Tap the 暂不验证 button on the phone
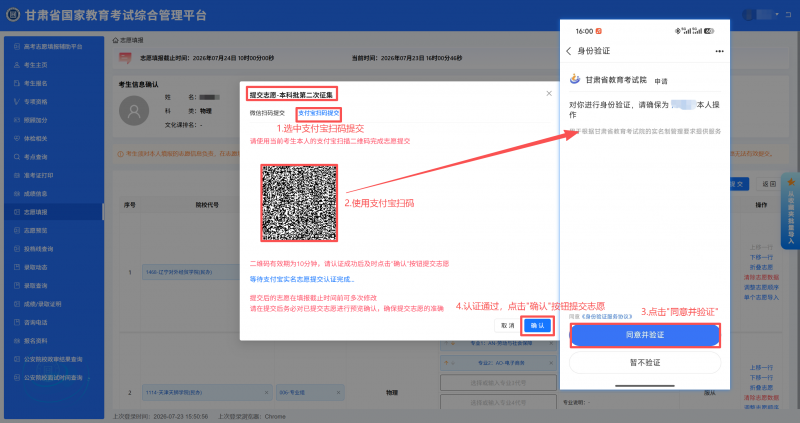 click(x=645, y=362)
